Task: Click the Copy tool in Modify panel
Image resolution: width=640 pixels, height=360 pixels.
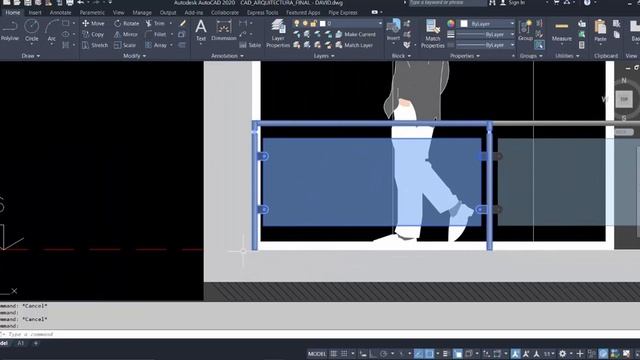Action: 93,34
